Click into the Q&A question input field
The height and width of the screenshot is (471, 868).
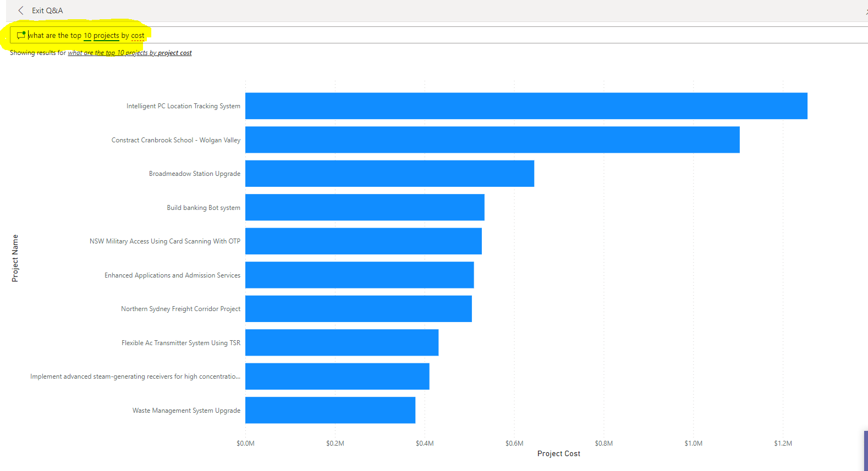439,35
